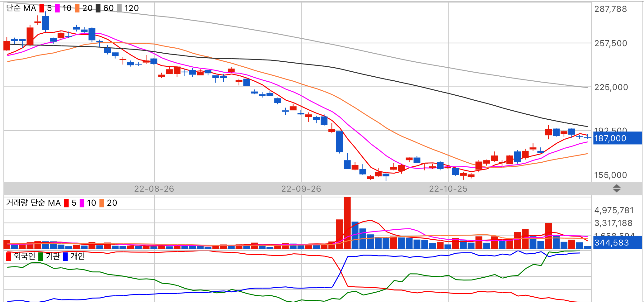Viewport: 644px width, 306px height.
Task: Click the magenta volume MA 10 swatch
Action: click(x=82, y=203)
